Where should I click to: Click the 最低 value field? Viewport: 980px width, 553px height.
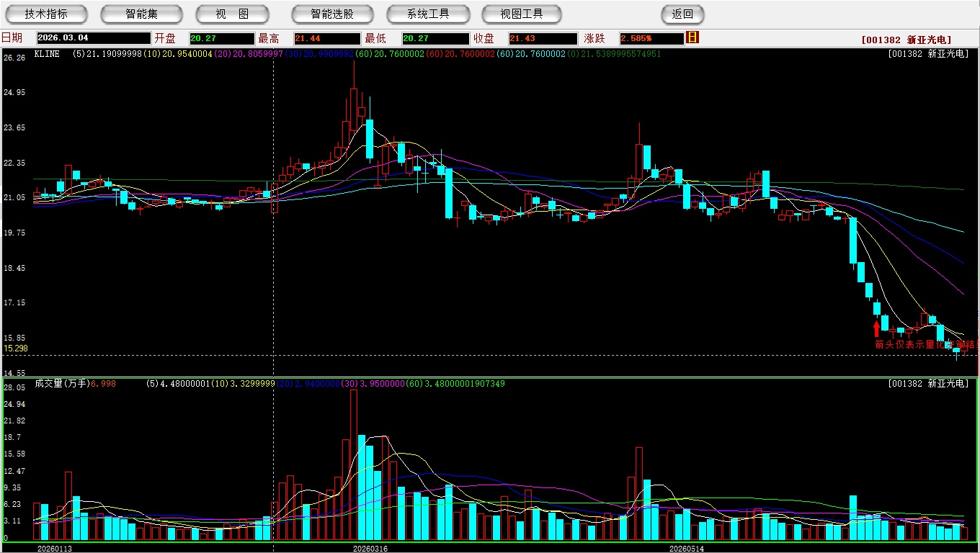click(435, 38)
